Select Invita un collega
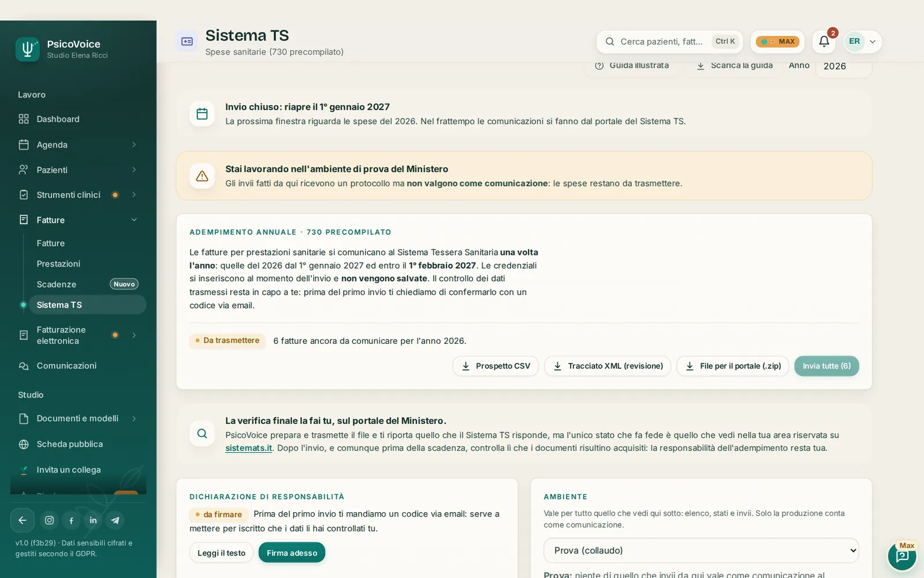This screenshot has width=924, height=578. 78,470
